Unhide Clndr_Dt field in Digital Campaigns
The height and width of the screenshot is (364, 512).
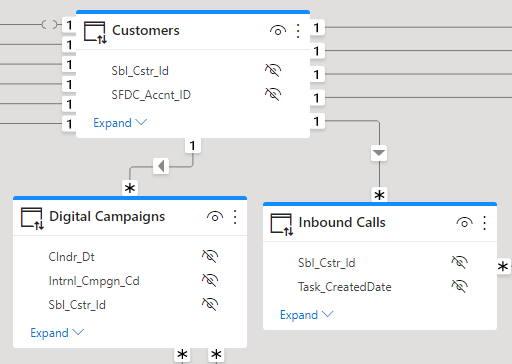tap(210, 256)
